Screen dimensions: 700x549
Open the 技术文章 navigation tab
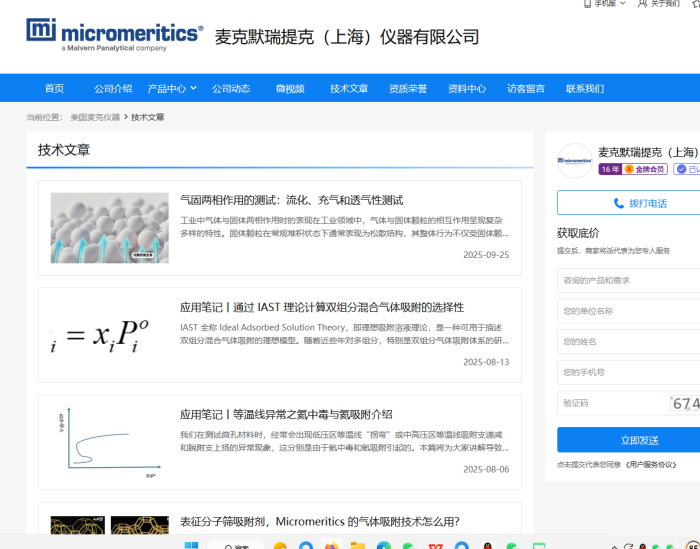coord(349,88)
